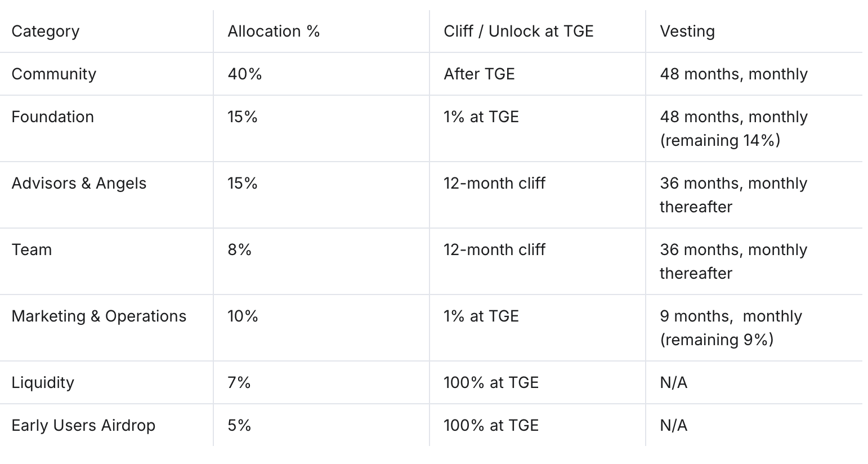Screen dimensions: 868x464
Task: Click the Team row's 12-month cliff cell
Action: coord(494,250)
